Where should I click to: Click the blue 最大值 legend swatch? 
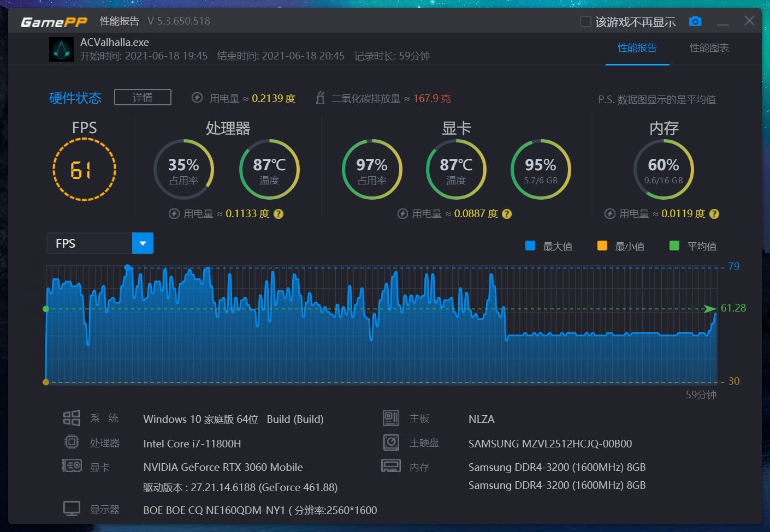click(x=530, y=246)
